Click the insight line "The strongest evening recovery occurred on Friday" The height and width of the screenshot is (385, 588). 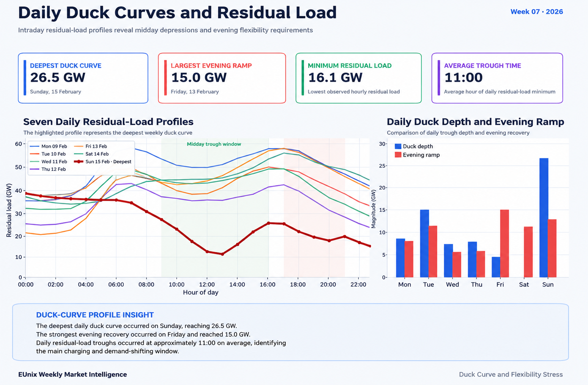coord(143,335)
